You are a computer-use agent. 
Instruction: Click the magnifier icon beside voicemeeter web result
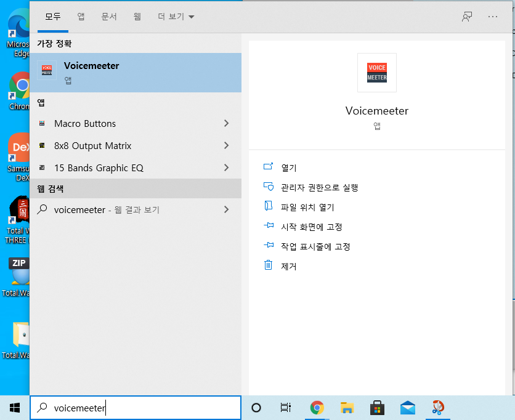42,209
